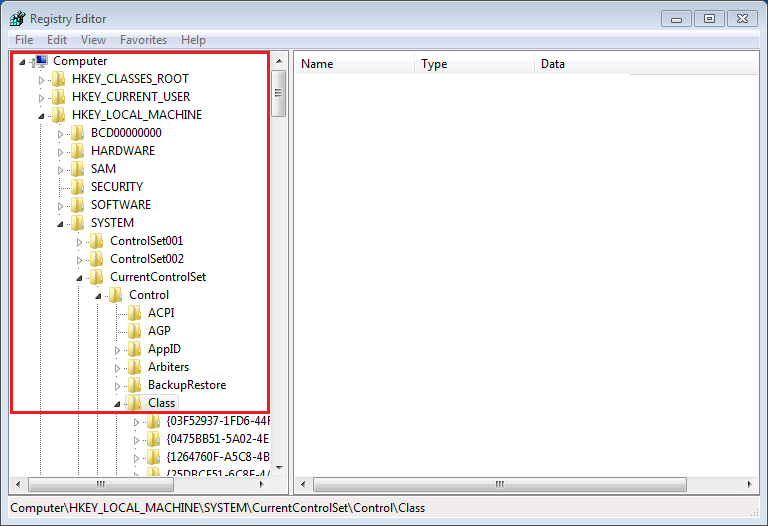Click the Name column header
The width and height of the screenshot is (768, 526).
pyautogui.click(x=355, y=64)
